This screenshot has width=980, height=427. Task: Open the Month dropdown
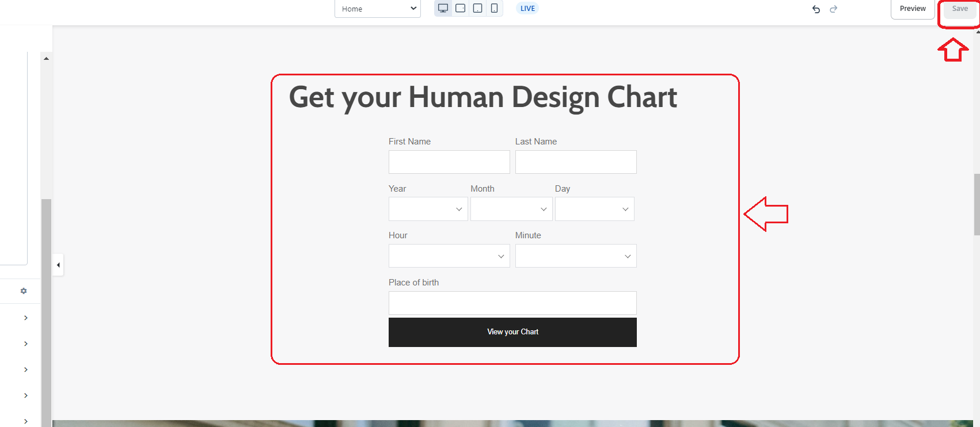(511, 209)
